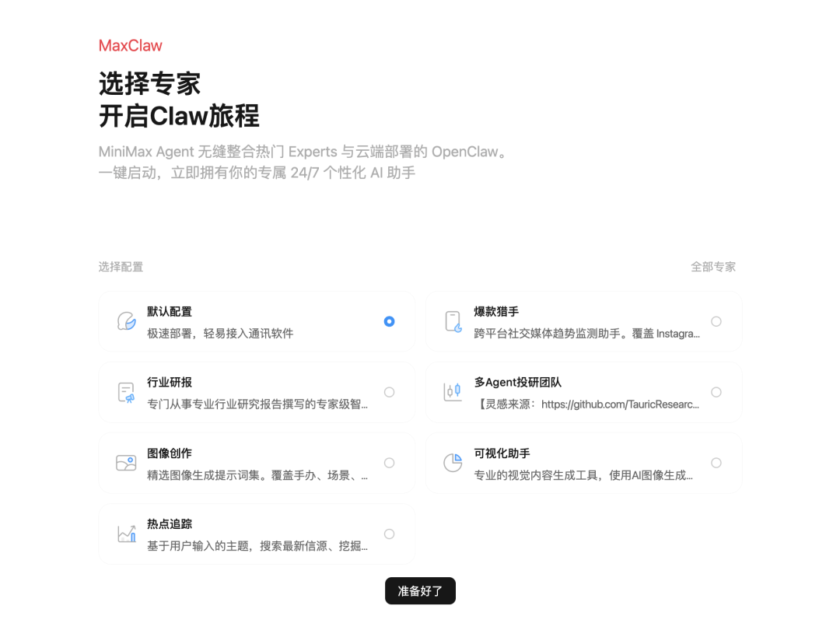This screenshot has width=840, height=630.
Task: Click the 热点追踪 trend line icon
Action: pyautogui.click(x=125, y=534)
